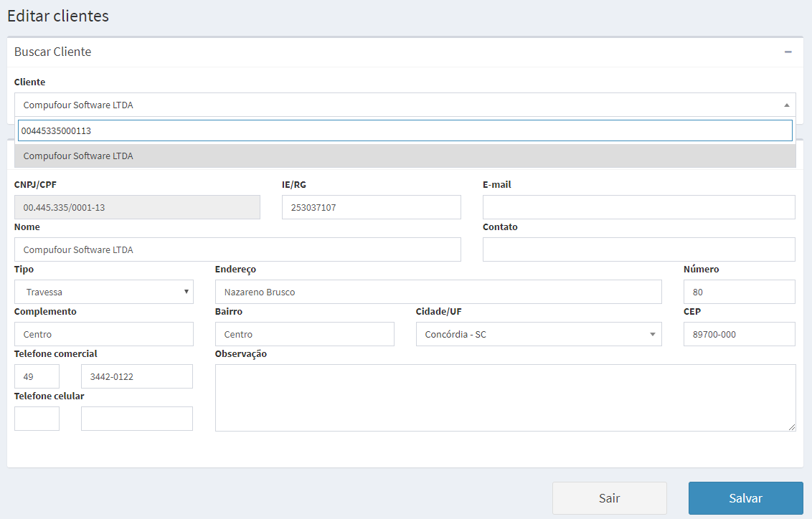Edit the Endereço field
This screenshot has height=519, width=812.
(438, 292)
